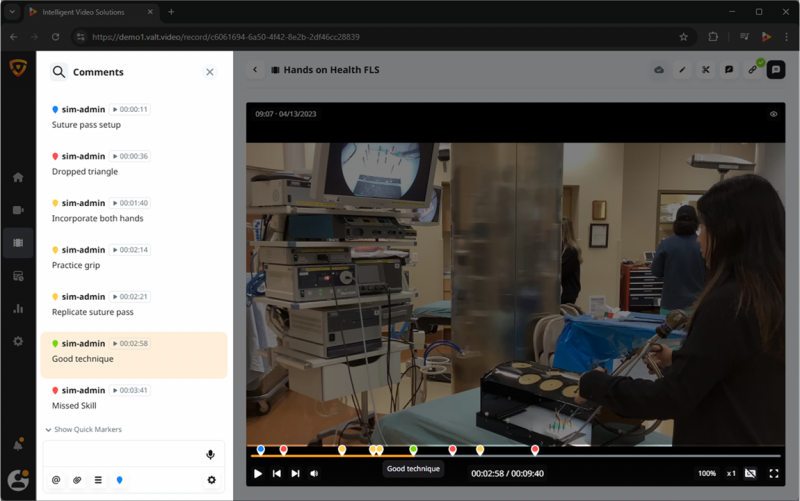Select the Practice grip comment
Screen dimensions: 800x501
76,265
